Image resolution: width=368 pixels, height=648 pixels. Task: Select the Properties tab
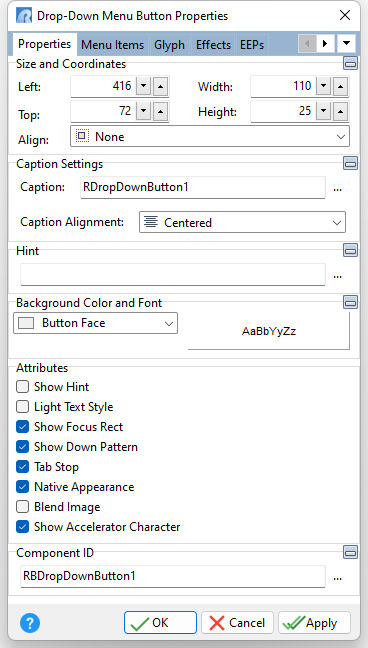[45, 44]
